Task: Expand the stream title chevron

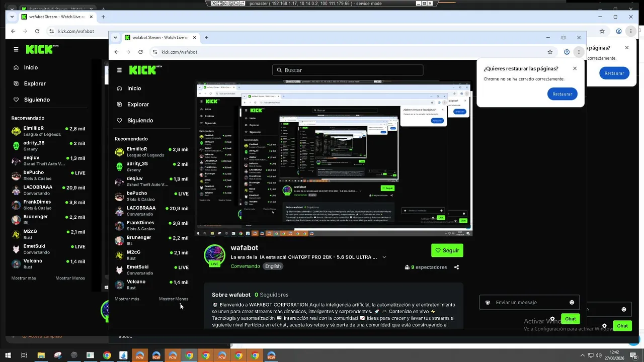Action: pyautogui.click(x=384, y=257)
